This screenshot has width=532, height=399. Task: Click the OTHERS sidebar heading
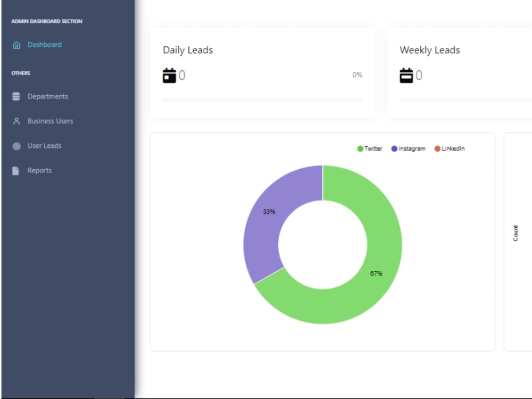click(x=21, y=73)
